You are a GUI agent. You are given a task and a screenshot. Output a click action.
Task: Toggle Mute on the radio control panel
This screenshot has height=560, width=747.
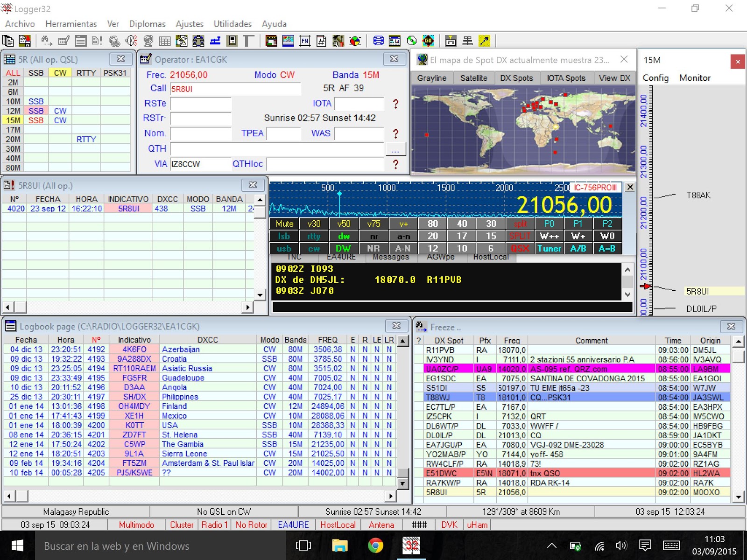(283, 224)
